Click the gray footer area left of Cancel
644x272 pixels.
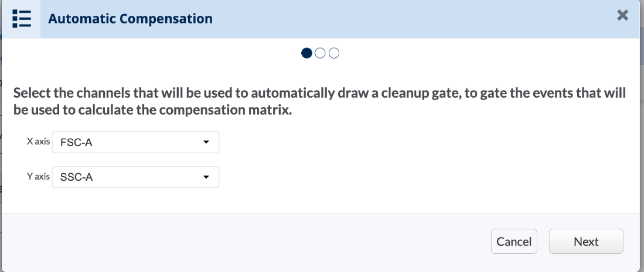(x=234, y=242)
